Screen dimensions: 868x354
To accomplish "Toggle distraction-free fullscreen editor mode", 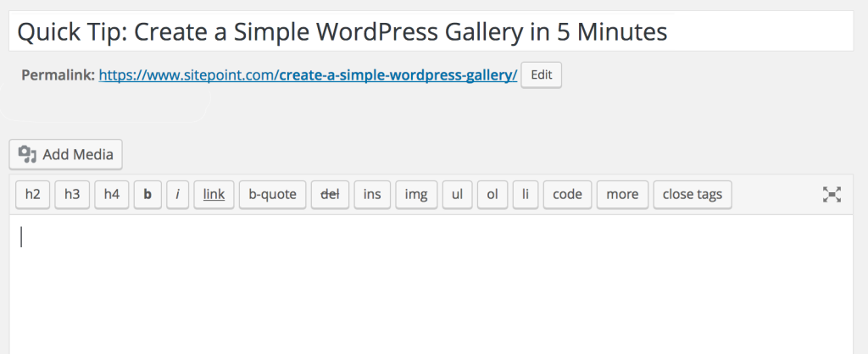I will tap(832, 195).
